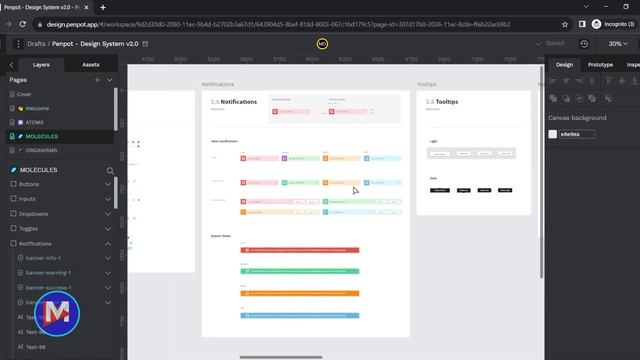Collapse the left sidebar with back arrow

coord(11,65)
